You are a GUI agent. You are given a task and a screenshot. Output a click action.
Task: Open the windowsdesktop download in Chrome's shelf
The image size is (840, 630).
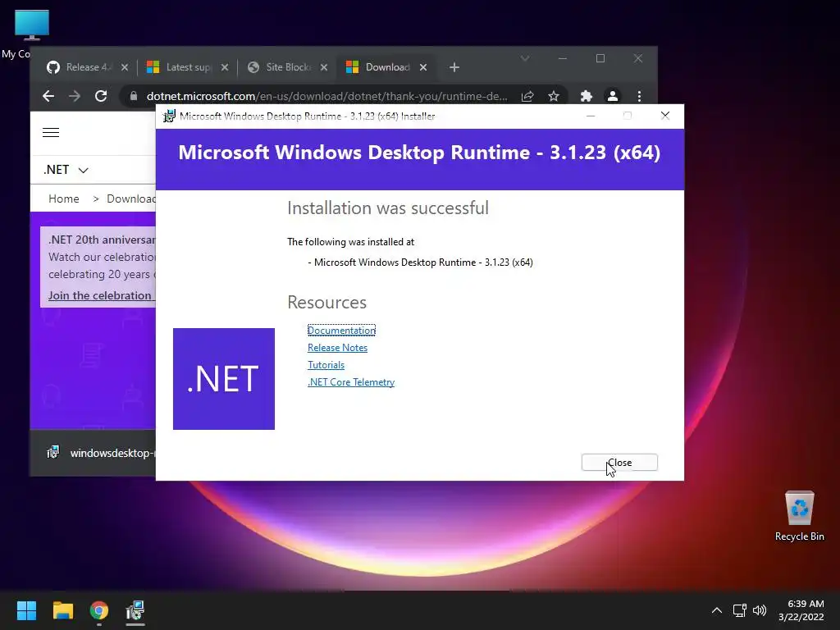(102, 453)
